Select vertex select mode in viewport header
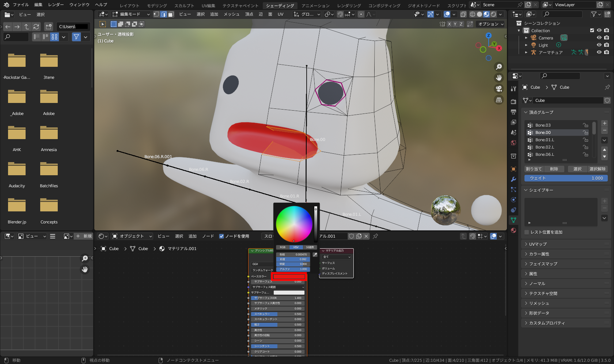 (x=156, y=14)
